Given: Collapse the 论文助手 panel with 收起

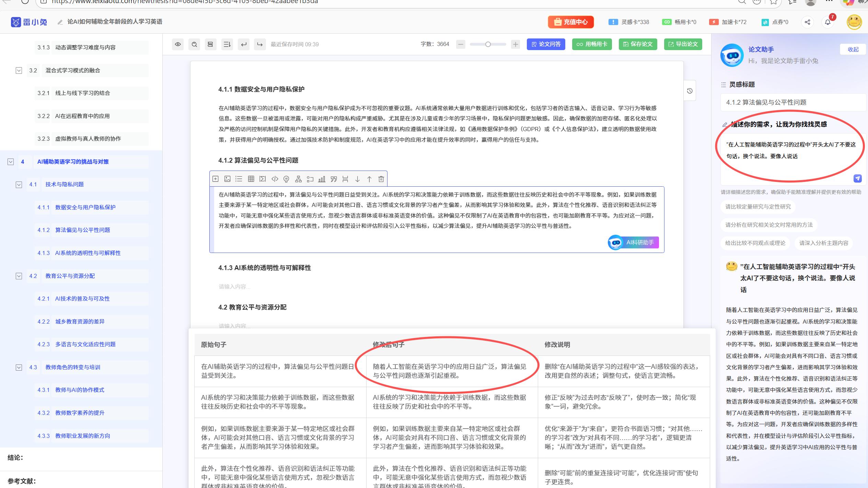Looking at the screenshot, I should tap(853, 49).
